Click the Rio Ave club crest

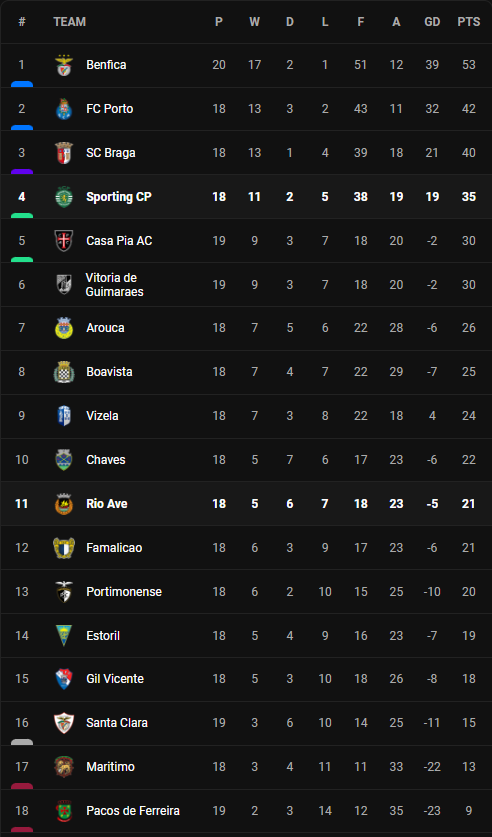[x=64, y=503]
